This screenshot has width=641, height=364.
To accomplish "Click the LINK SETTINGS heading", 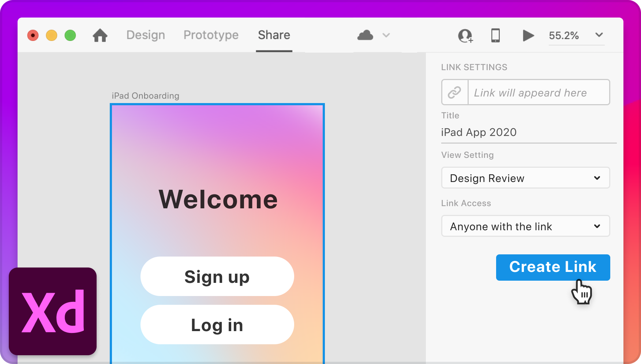I will [474, 67].
